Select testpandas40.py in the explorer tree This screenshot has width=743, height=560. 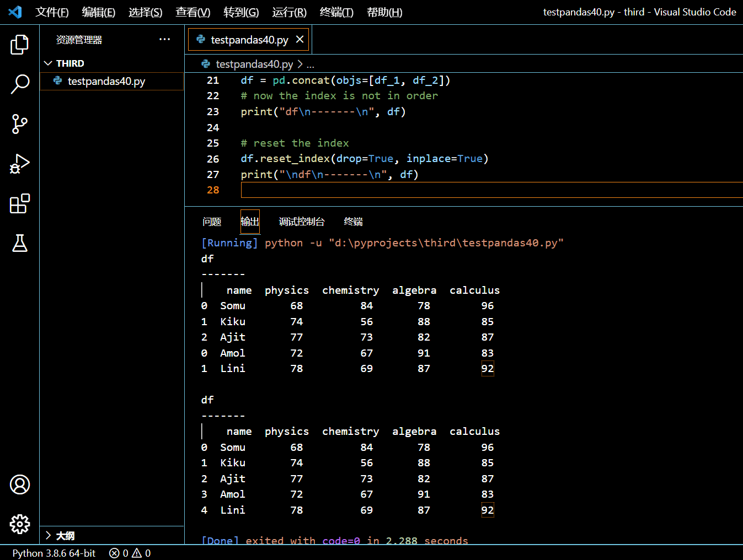coord(112,81)
